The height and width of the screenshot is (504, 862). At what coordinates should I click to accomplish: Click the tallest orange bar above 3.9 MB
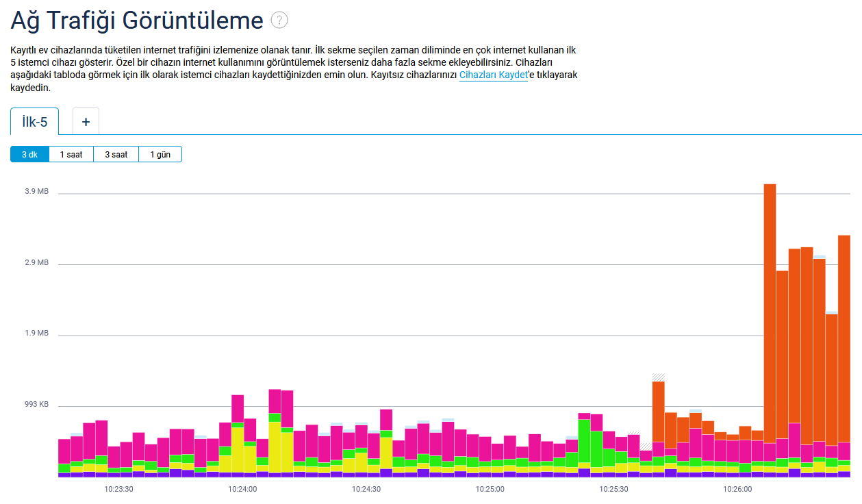pyautogui.click(x=770, y=314)
